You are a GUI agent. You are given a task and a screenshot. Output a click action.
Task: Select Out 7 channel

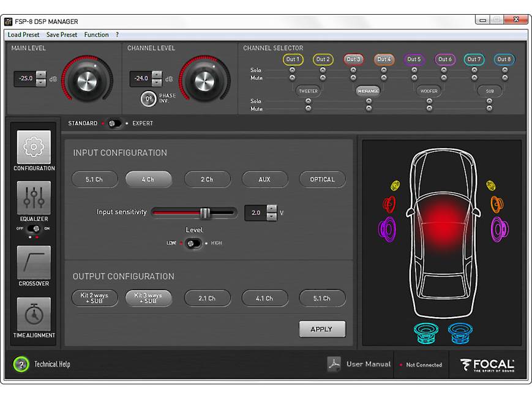coord(474,59)
